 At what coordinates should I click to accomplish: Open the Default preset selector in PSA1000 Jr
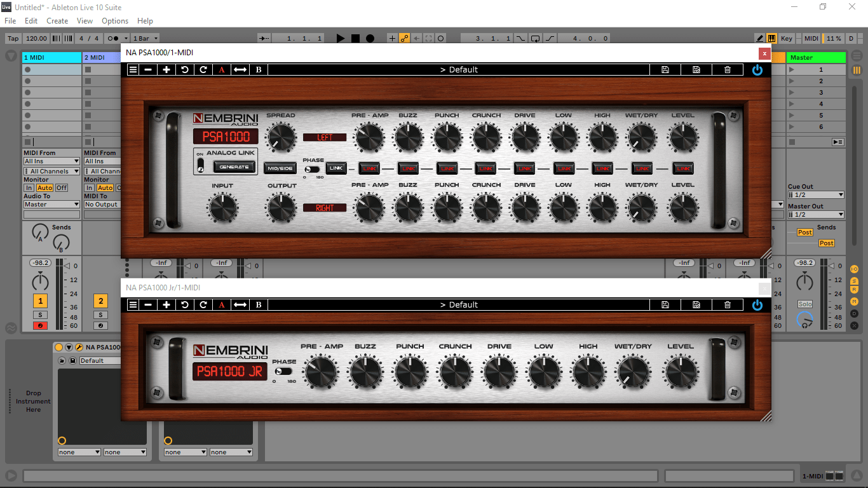(459, 304)
